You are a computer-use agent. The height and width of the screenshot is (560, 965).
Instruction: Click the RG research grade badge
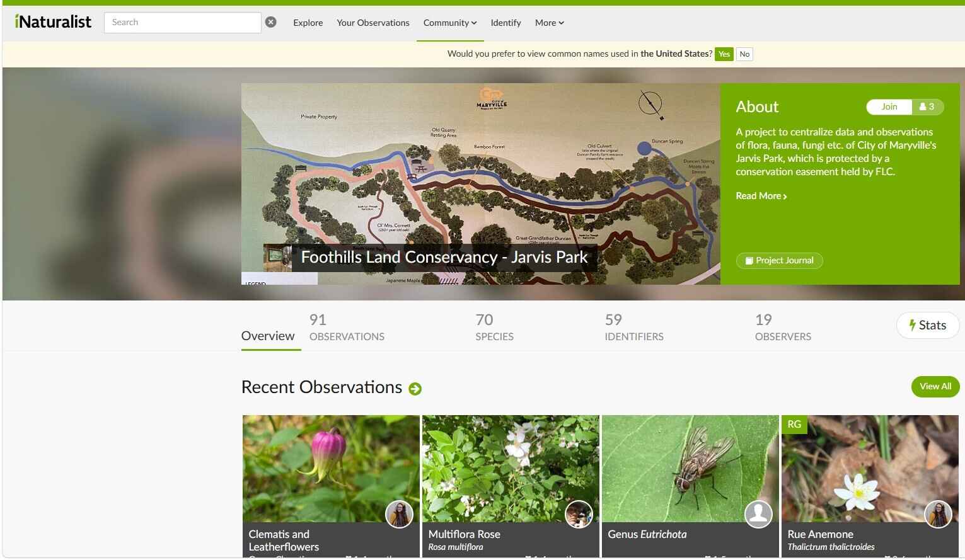(794, 424)
